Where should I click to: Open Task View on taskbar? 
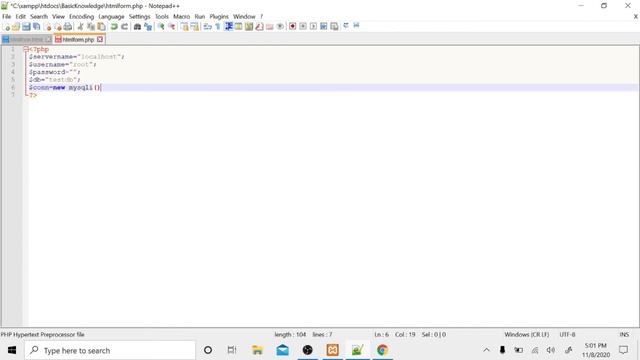pos(232,350)
